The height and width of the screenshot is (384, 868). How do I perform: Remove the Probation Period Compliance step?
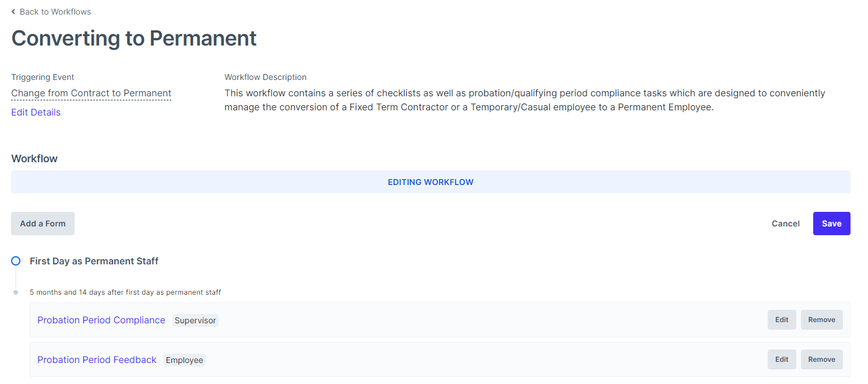click(x=821, y=319)
